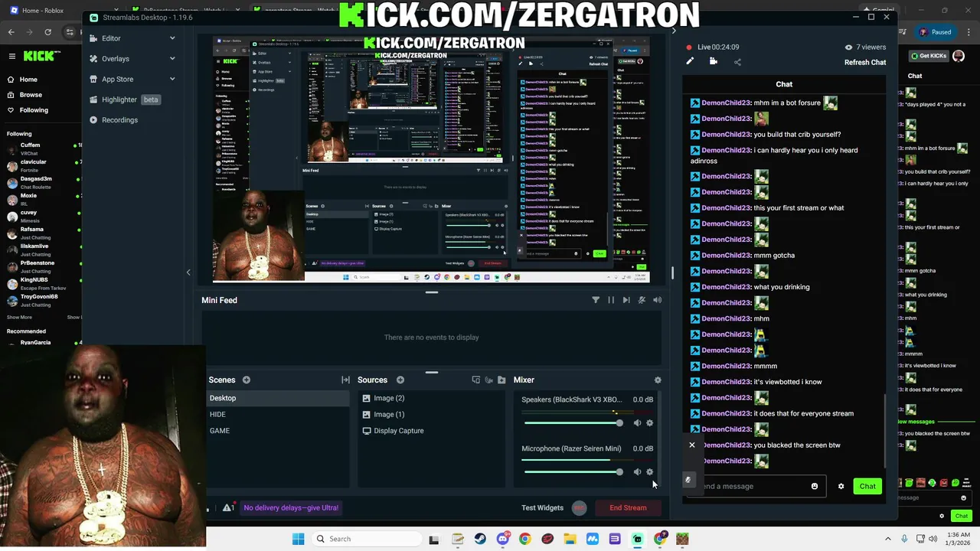The width and height of the screenshot is (980, 551).
Task: Open Microphone (Razer Seiren Mini) settings gear
Action: pos(650,471)
